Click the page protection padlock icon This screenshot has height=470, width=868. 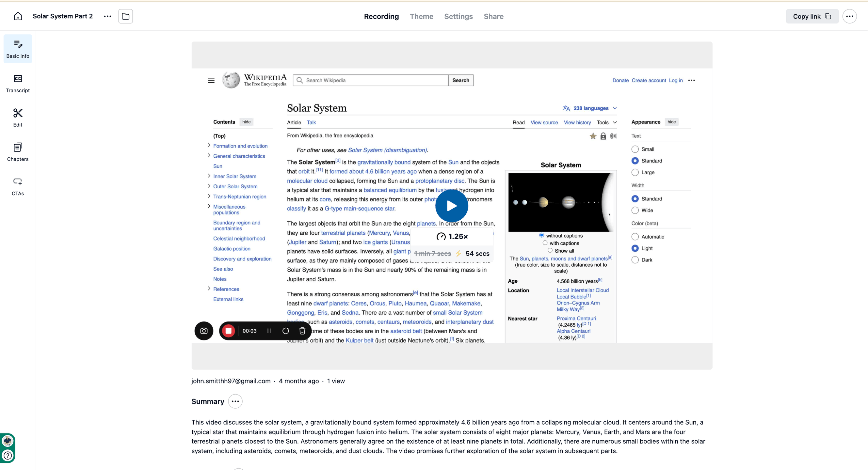tap(603, 136)
